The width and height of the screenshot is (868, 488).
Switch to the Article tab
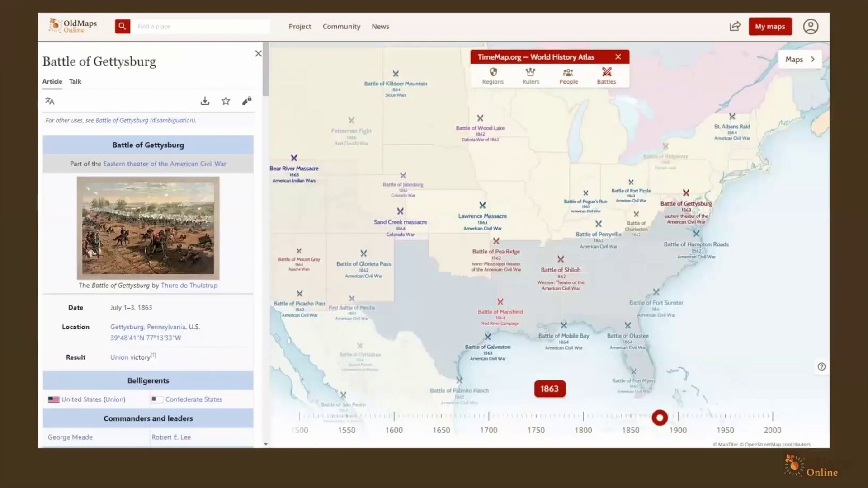click(52, 81)
